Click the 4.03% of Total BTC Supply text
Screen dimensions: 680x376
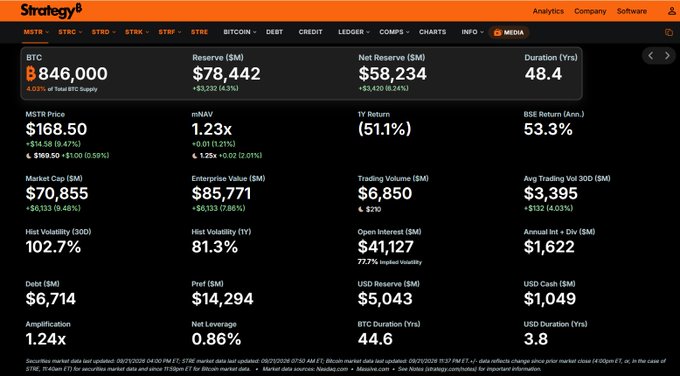tap(62, 89)
